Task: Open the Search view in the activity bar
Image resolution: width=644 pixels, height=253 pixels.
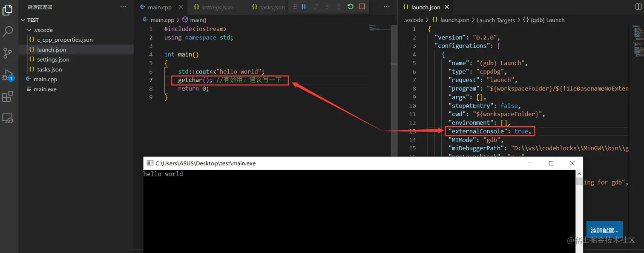Action: coord(8,31)
